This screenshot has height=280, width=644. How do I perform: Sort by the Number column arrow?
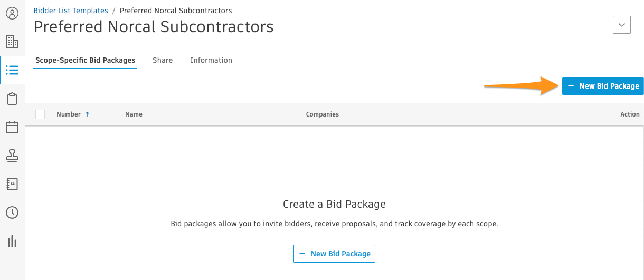click(88, 114)
